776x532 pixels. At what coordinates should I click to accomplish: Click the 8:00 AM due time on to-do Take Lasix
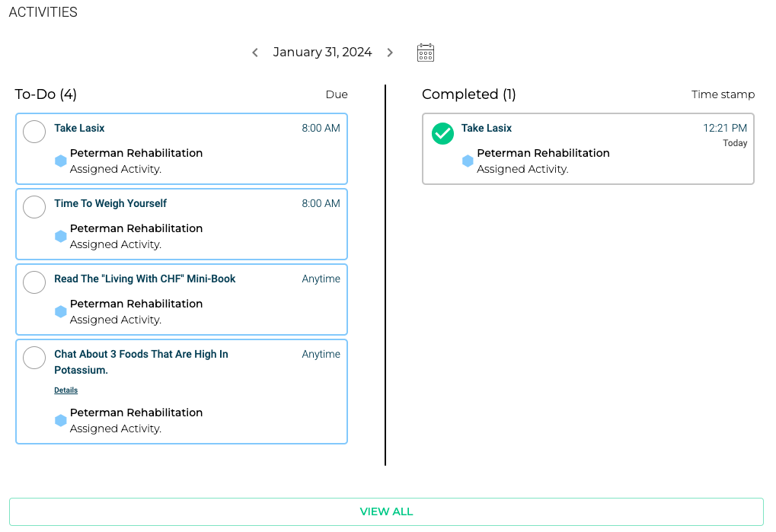321,128
